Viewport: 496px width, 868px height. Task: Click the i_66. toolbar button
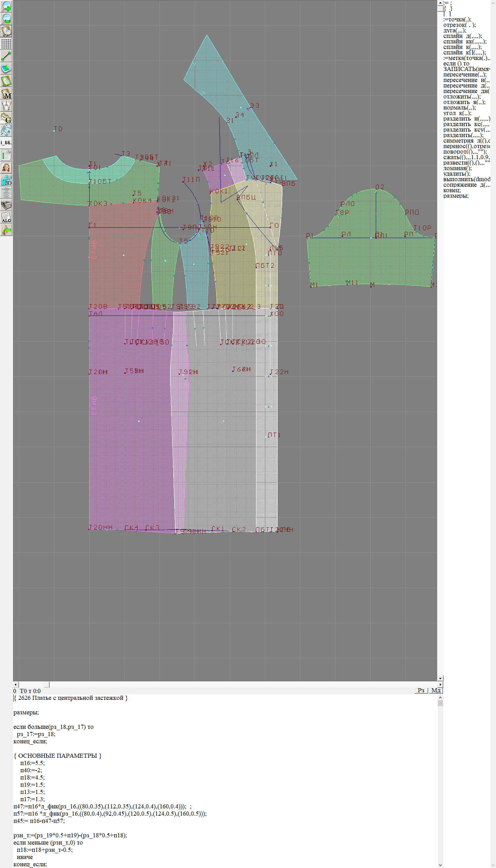point(6,143)
